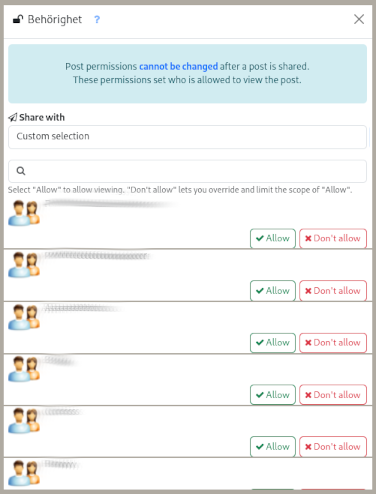Select the first group's people avatar
Image resolution: width=376 pixels, height=494 pixels.
coord(24,213)
